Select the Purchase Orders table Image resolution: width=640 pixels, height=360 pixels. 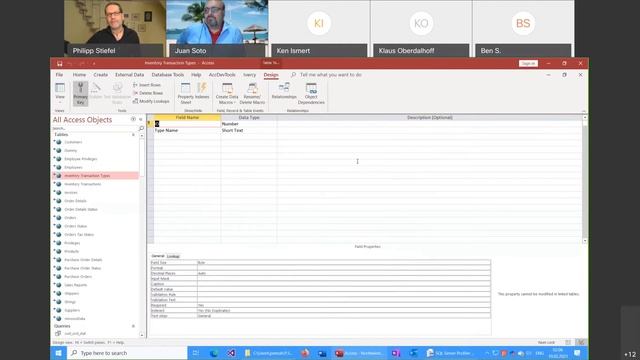coord(78,276)
